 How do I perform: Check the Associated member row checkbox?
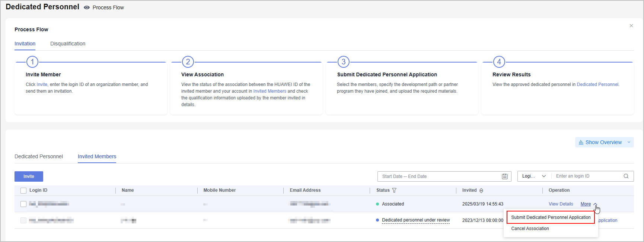tap(23, 204)
